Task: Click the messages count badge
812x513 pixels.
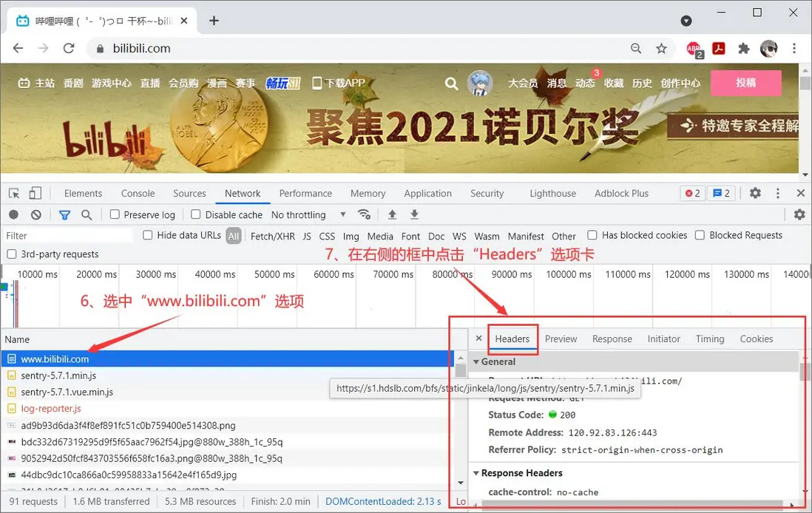Action: click(x=721, y=193)
